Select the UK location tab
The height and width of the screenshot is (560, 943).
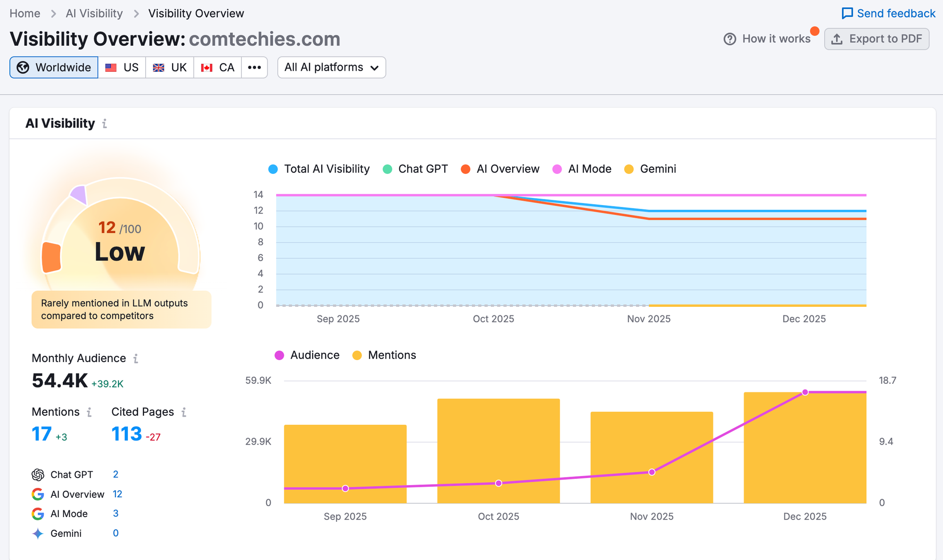(x=170, y=67)
